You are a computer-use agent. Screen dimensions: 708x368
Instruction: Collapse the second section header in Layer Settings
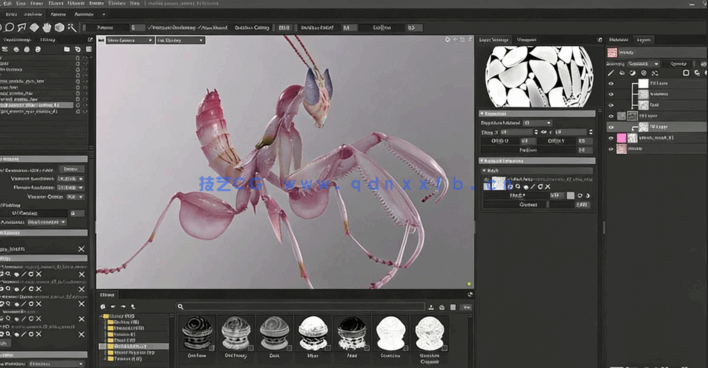(x=537, y=161)
